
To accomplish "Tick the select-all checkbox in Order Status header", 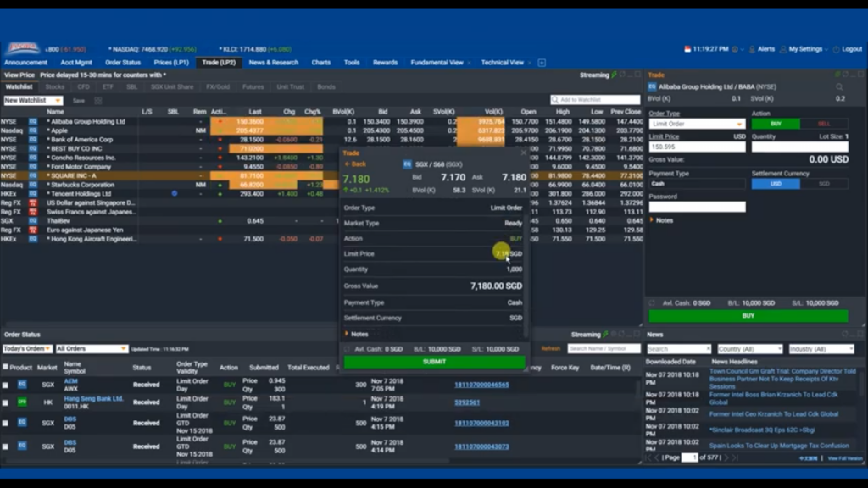I will (6, 367).
